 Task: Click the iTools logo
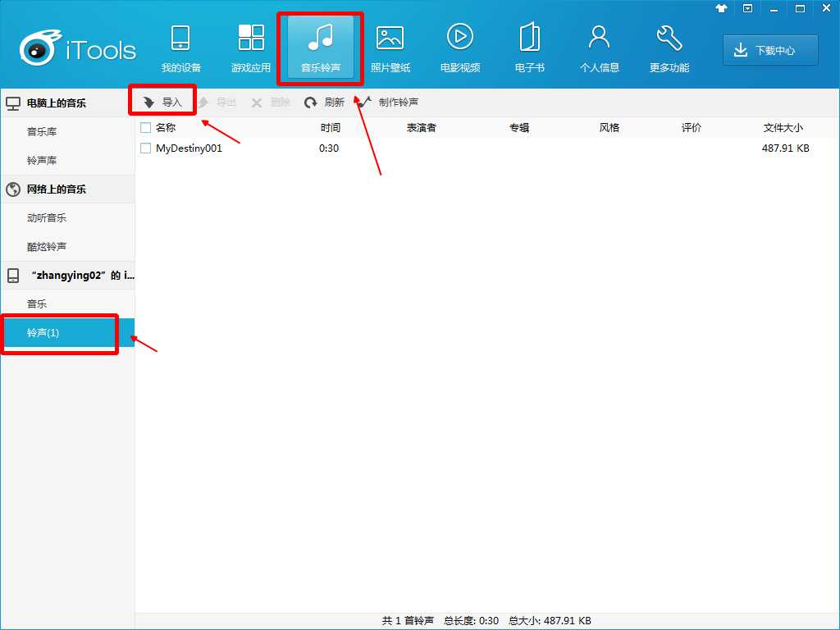[78, 48]
